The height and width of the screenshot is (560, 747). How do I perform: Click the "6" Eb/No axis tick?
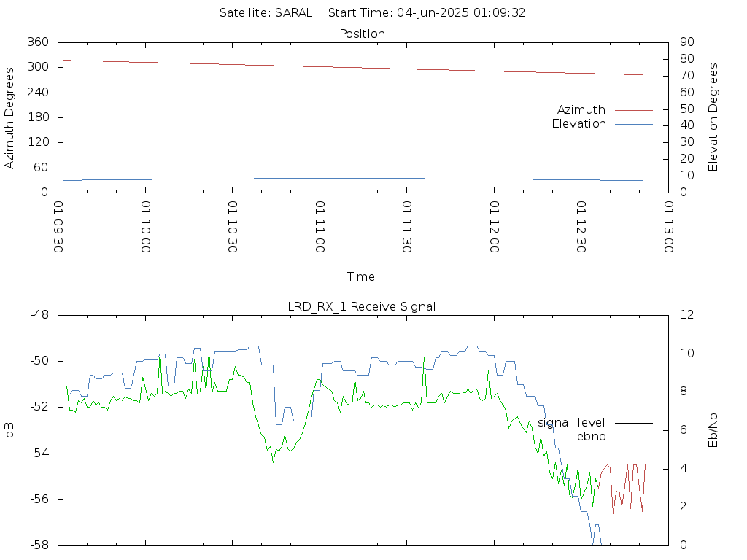tap(684, 430)
